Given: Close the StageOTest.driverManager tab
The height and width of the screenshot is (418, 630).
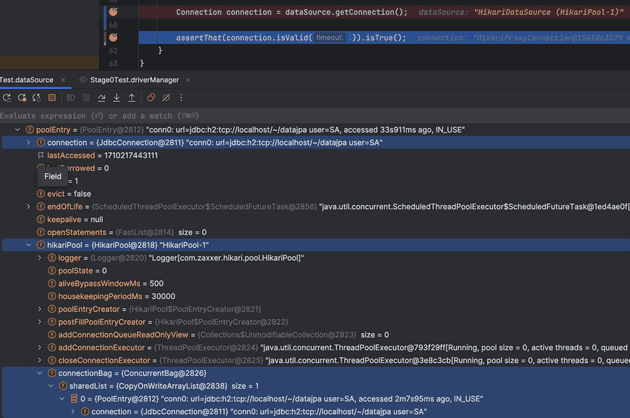Looking at the screenshot, I should click(x=188, y=80).
